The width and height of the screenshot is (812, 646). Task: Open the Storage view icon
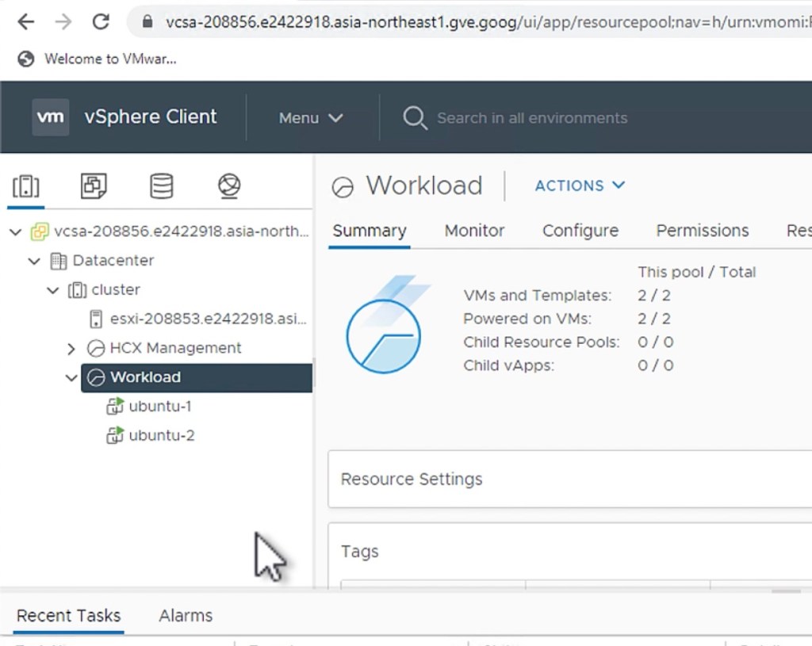(x=162, y=186)
